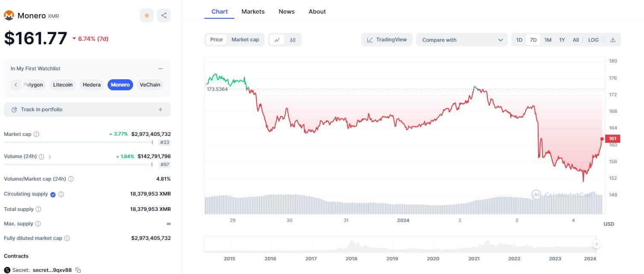Select VeChain in watchlist
Image resolution: width=644 pixels, height=274 pixels.
click(150, 85)
